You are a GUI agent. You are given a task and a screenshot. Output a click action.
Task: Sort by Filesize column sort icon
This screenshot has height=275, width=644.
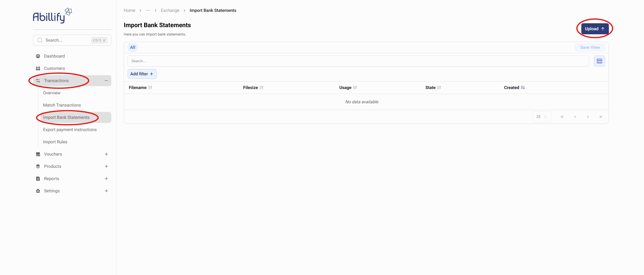[261, 88]
